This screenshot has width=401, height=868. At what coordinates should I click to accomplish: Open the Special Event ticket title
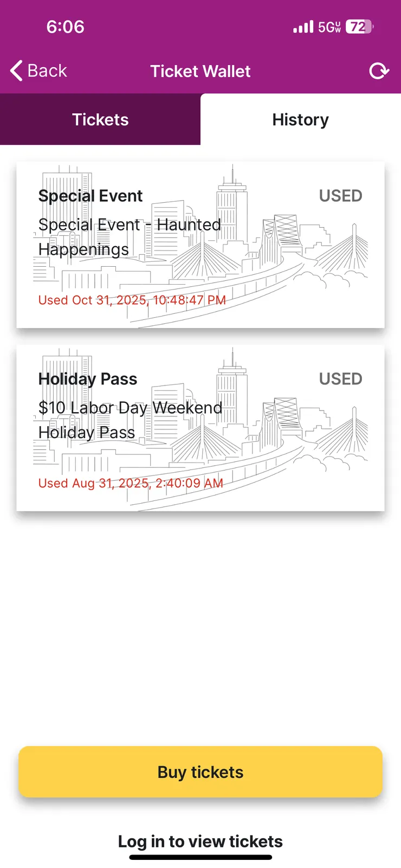tap(90, 196)
